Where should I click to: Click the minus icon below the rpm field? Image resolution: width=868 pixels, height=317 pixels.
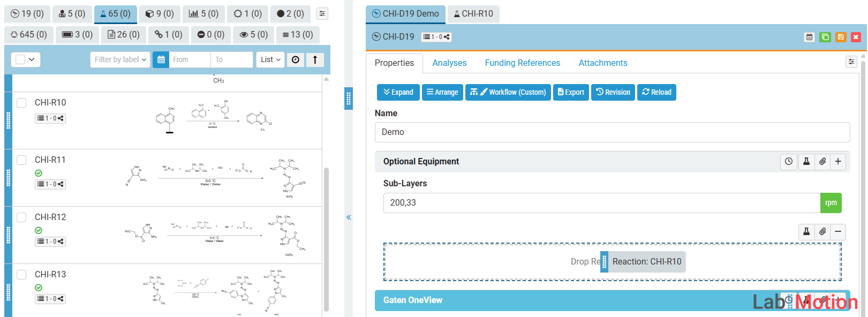(838, 231)
